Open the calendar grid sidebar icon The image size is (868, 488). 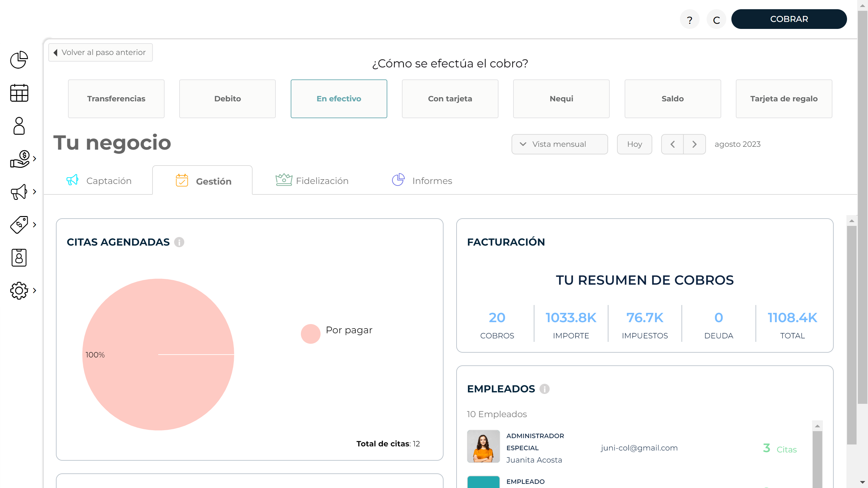click(19, 93)
